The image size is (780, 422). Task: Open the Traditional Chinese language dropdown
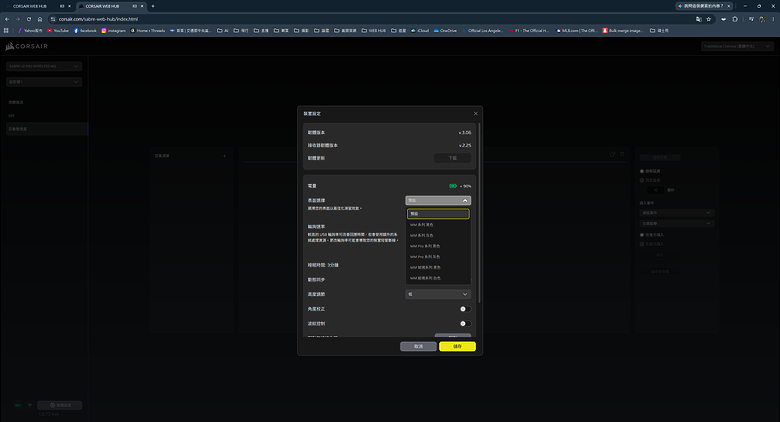737,46
